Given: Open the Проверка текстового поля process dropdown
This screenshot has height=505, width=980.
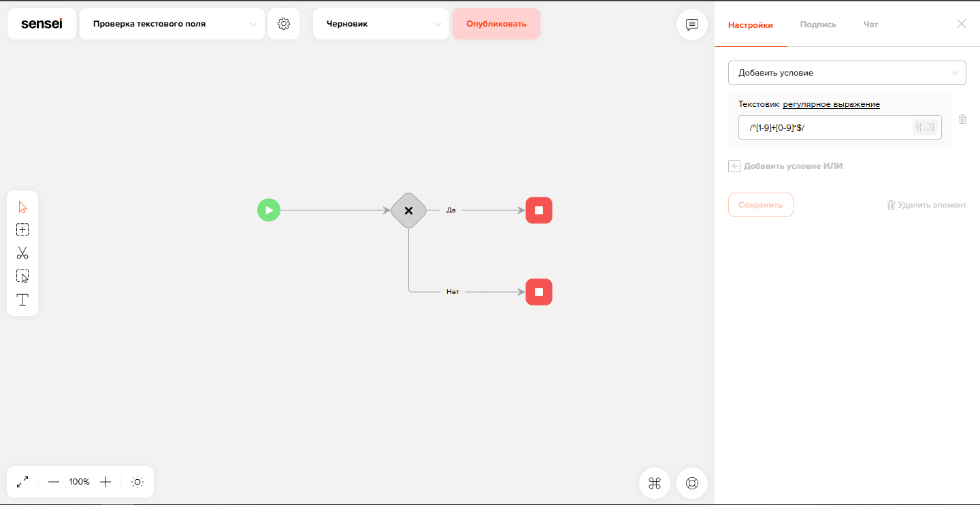Looking at the screenshot, I should 172,24.
